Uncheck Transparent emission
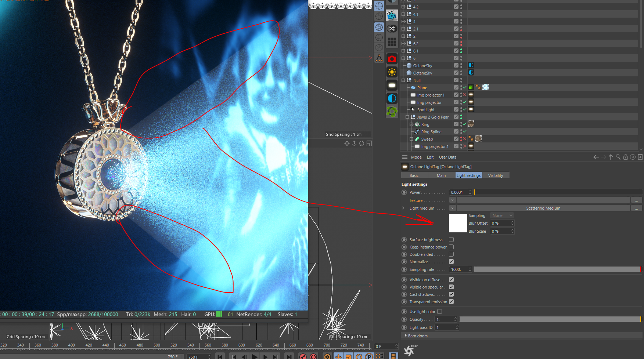This screenshot has height=359, width=644. (x=451, y=302)
